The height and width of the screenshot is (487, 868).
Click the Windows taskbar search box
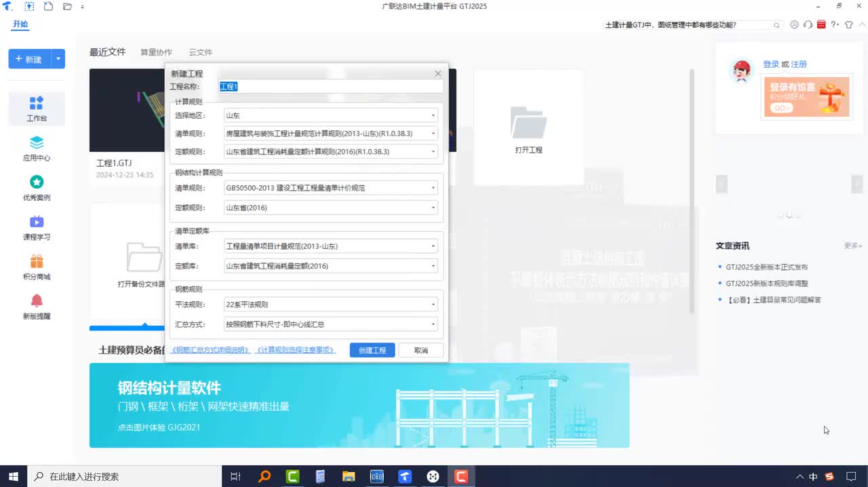click(x=125, y=476)
